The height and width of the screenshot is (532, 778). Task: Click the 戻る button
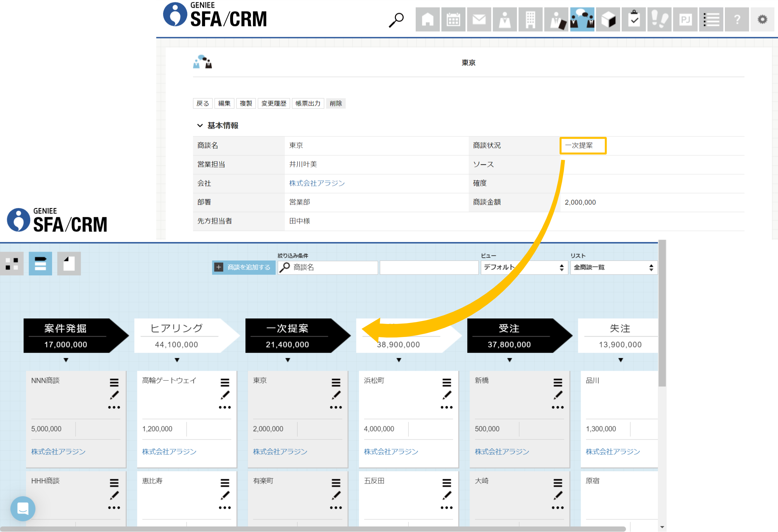(x=202, y=104)
